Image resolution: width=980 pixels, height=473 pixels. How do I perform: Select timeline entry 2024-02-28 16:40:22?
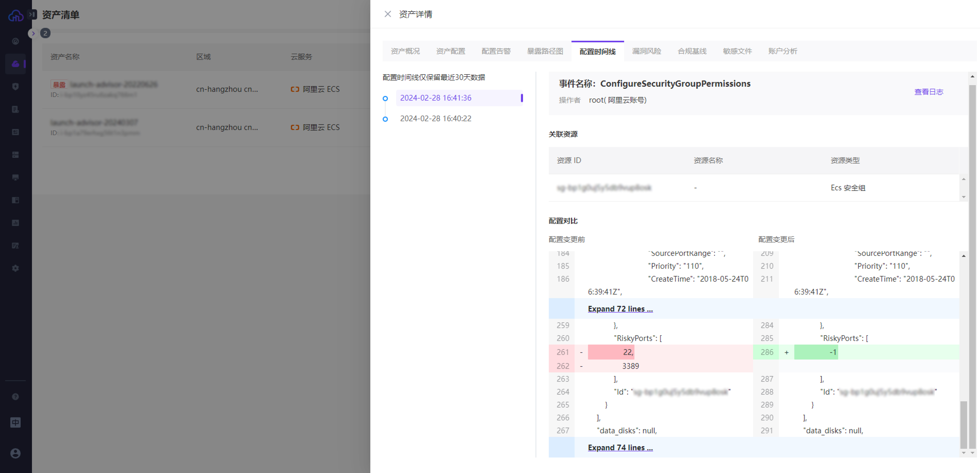tap(436, 119)
